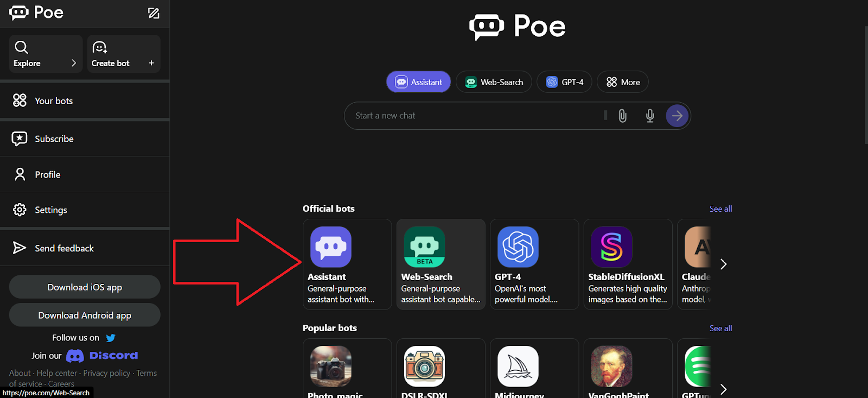Open the Photo_magic camera bot card

click(x=347, y=369)
